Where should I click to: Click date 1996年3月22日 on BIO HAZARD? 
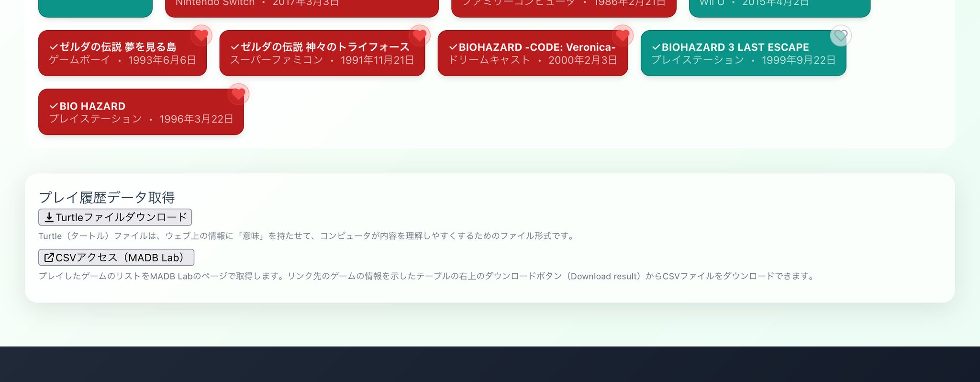point(196,119)
